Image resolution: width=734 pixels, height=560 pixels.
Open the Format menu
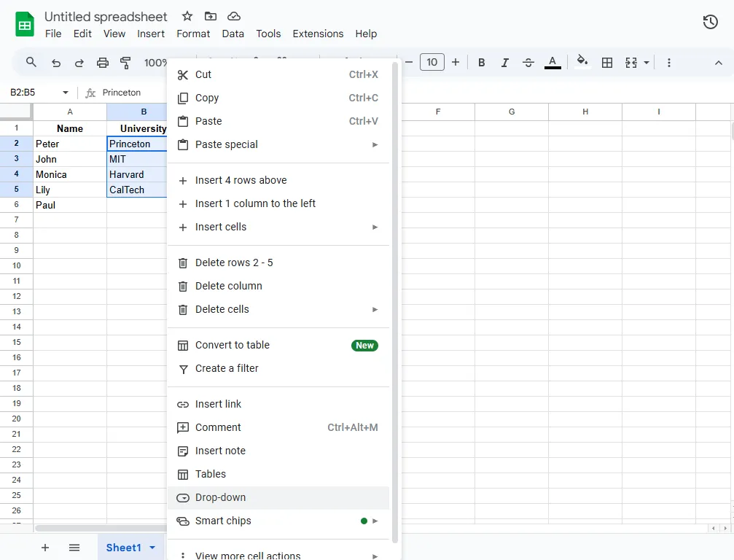[x=193, y=34]
